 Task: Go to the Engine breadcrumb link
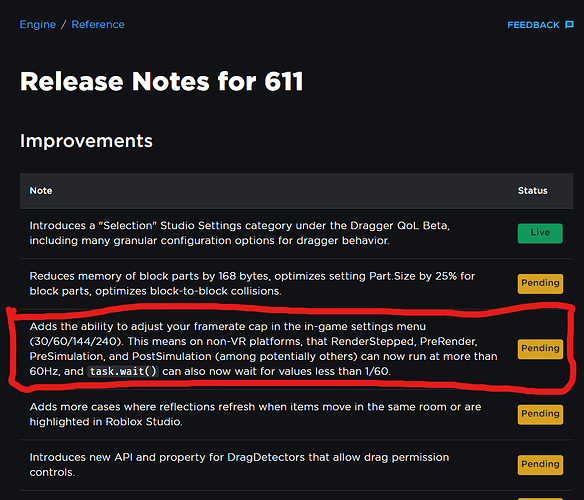click(x=38, y=25)
